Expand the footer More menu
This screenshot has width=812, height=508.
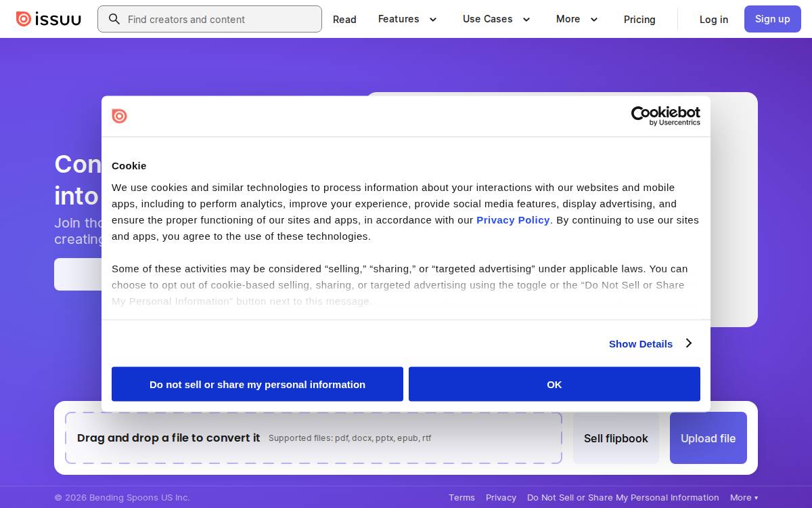click(x=744, y=498)
